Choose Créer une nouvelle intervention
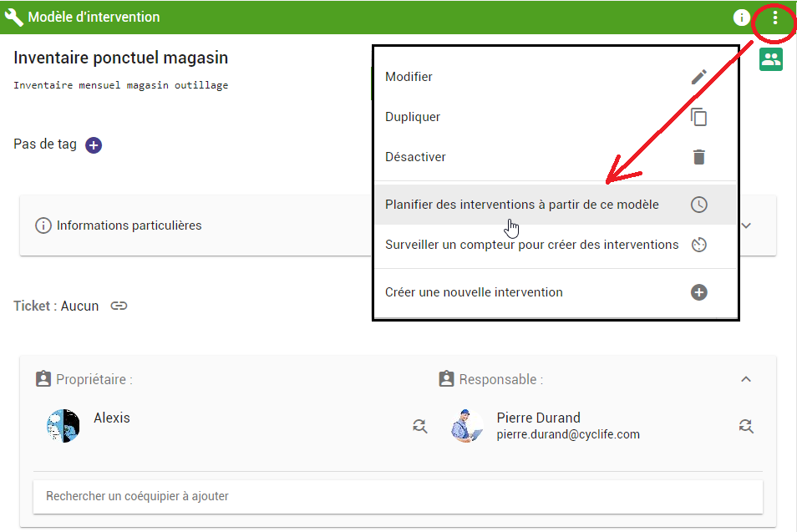This screenshot has height=532, width=797. (x=556, y=292)
